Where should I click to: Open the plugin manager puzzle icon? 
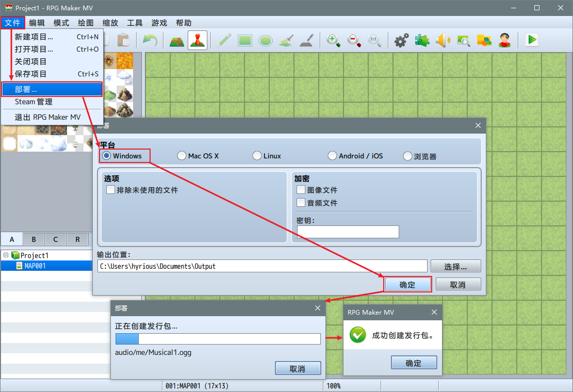(422, 40)
